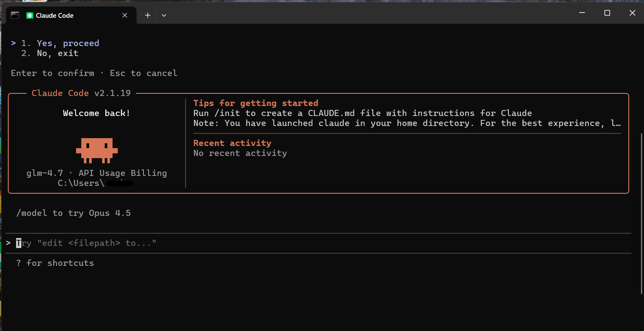Screen dimensions: 644x331
Task: Maximize the terminal window
Action: [x=607, y=13]
